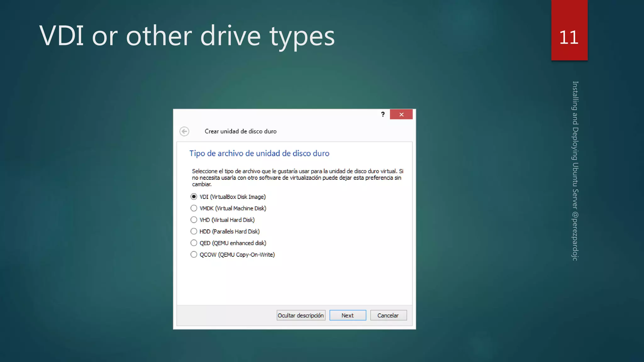
Task: Select the VDI (VirtualBox Disk Image) option
Action: 194,197
